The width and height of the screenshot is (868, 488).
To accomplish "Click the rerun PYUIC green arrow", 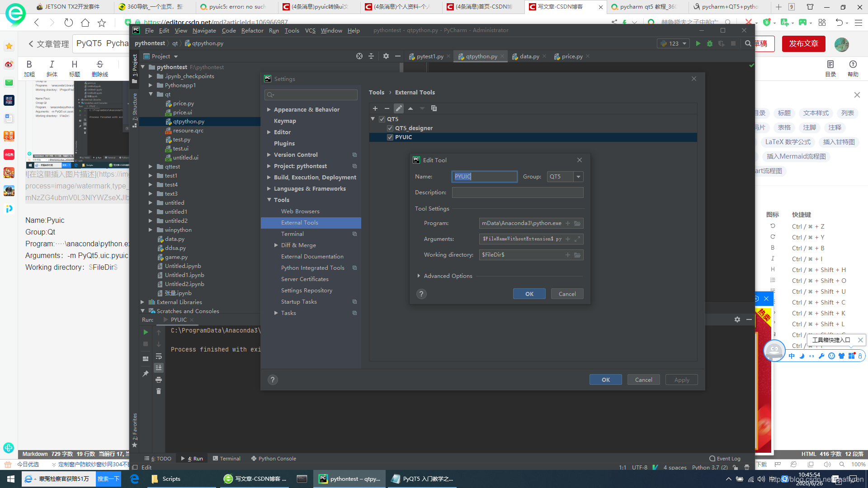I will point(146,332).
